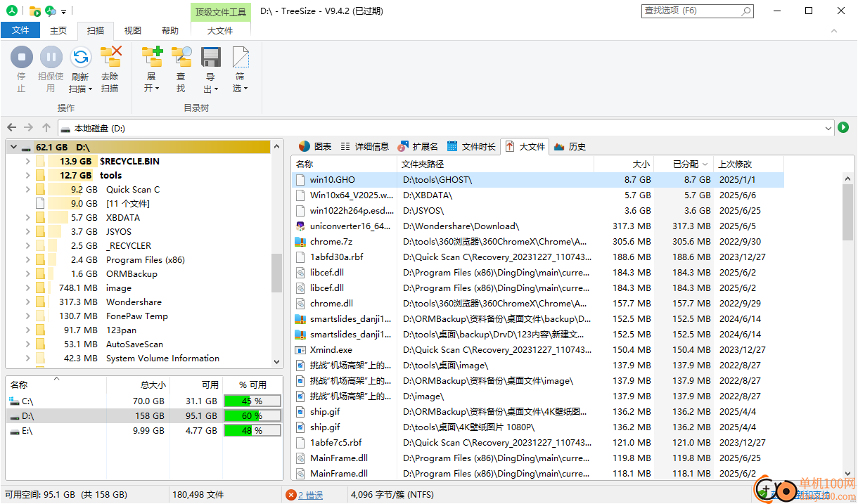Switch to the History tab

click(570, 146)
